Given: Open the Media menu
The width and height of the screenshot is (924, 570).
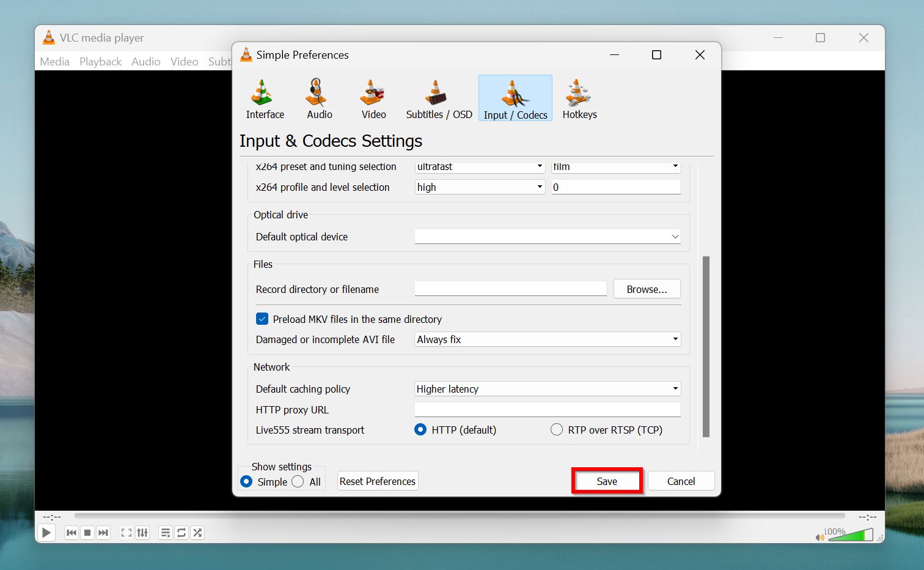Looking at the screenshot, I should point(54,62).
